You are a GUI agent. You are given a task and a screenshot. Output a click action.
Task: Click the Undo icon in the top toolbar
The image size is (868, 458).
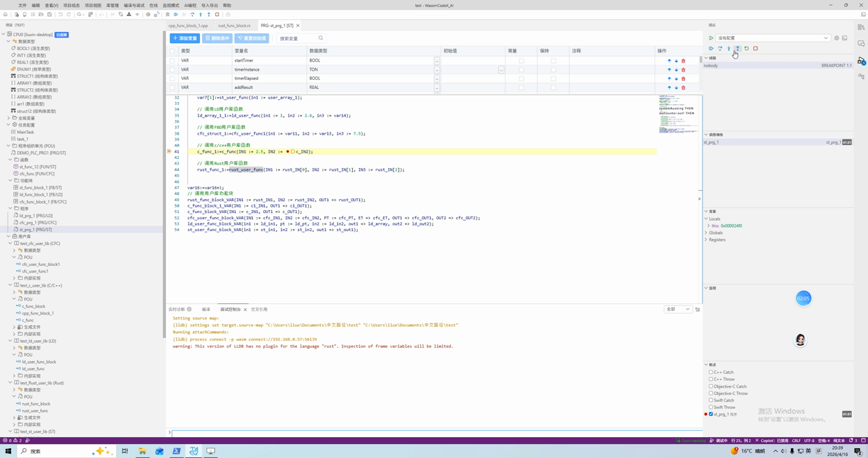[x=60, y=14]
